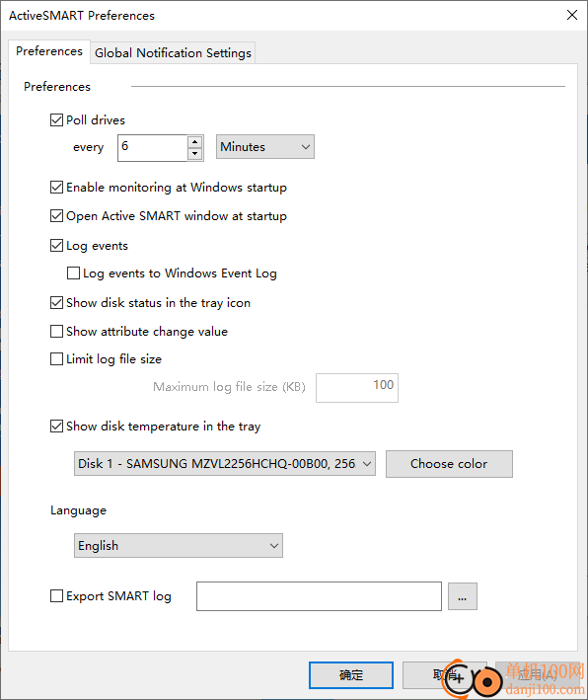The image size is (588, 700).
Task: Close the ActiveSMART Preferences dialog
Action: [572, 15]
